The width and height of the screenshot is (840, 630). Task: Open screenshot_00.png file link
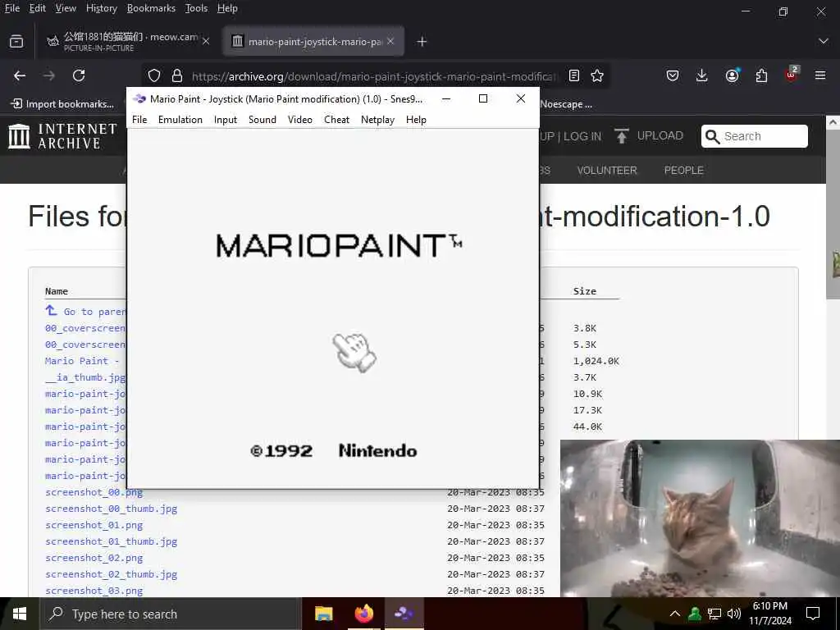pos(94,492)
